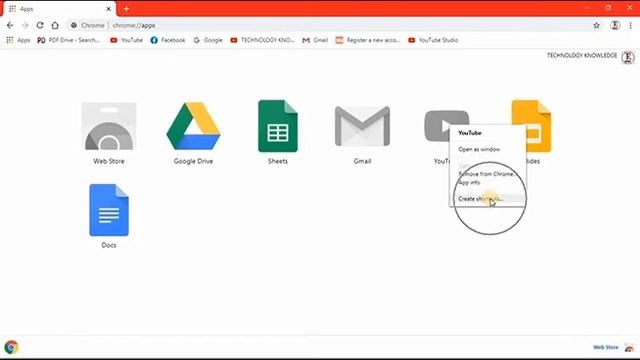Image resolution: width=640 pixels, height=360 pixels.
Task: Select the Apps tab
Action: tap(59, 9)
